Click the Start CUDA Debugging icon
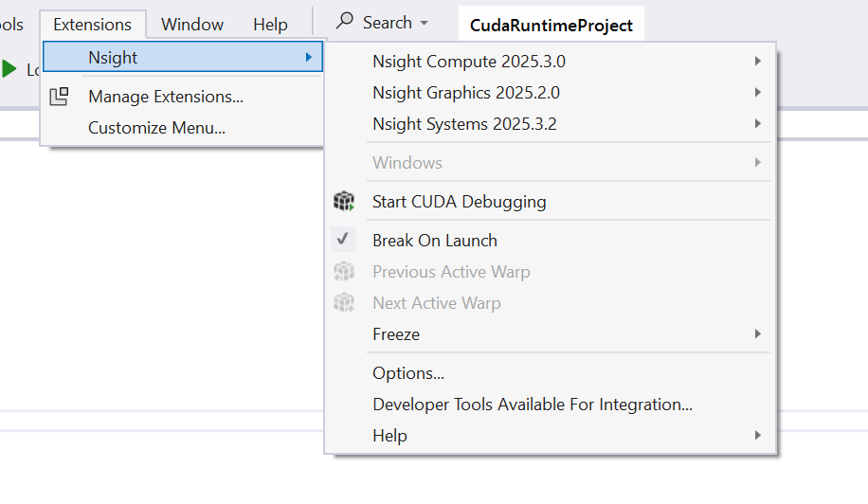This screenshot has height=504, width=868. click(x=344, y=202)
